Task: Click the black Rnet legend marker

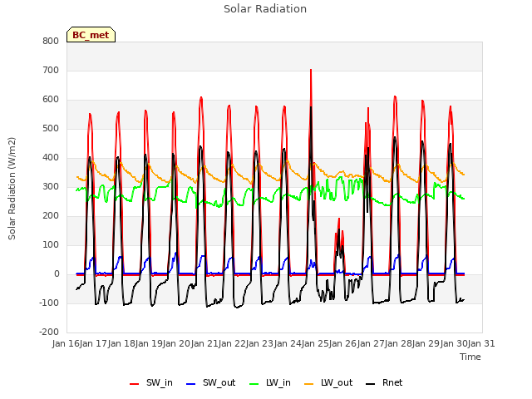Action: [x=371, y=384]
